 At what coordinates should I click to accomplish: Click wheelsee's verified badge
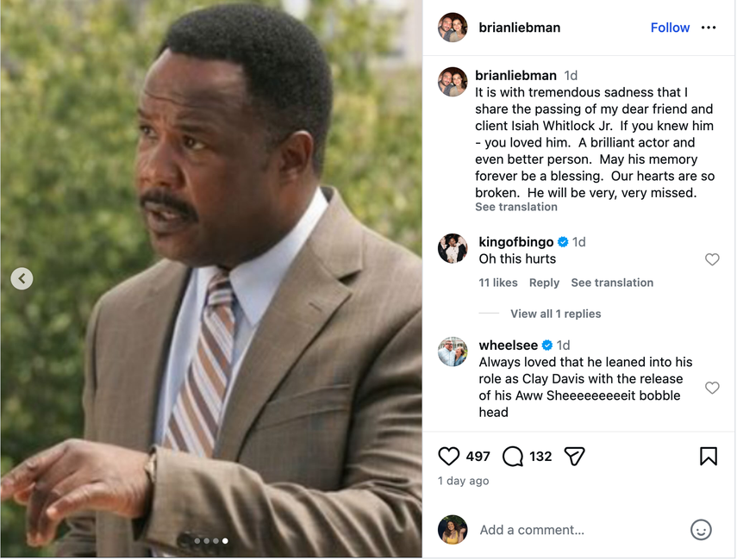545,345
